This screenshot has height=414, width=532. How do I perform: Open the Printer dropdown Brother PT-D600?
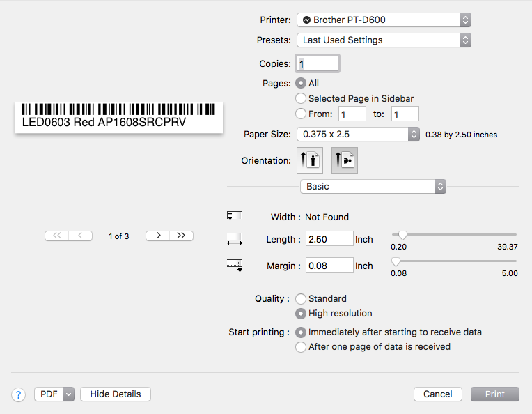point(384,20)
